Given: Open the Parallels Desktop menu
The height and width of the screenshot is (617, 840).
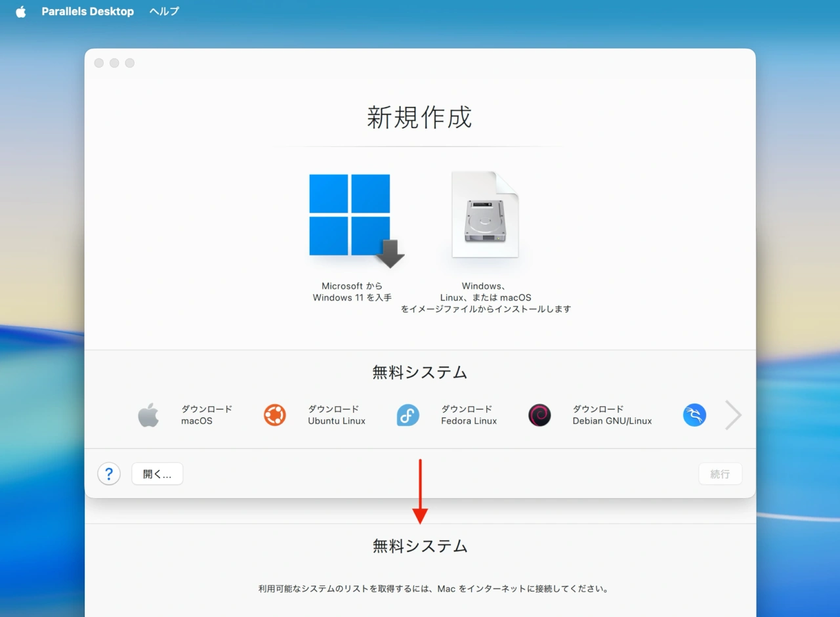Looking at the screenshot, I should pyautogui.click(x=87, y=11).
